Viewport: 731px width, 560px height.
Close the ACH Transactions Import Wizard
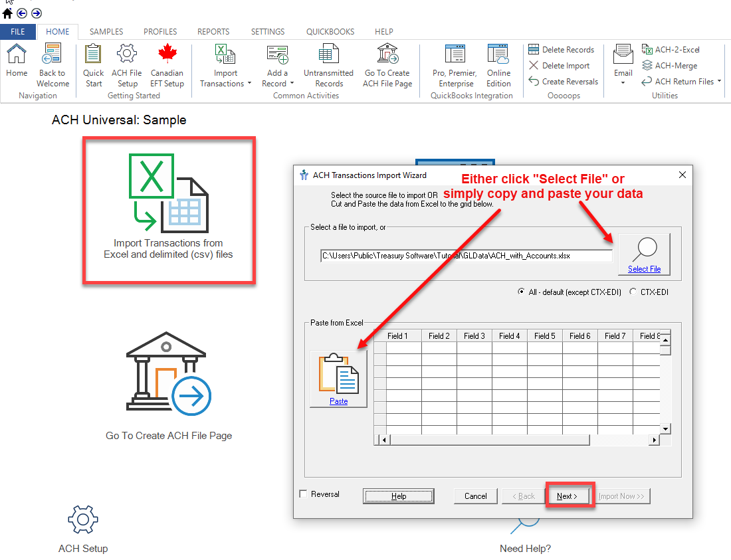[682, 175]
